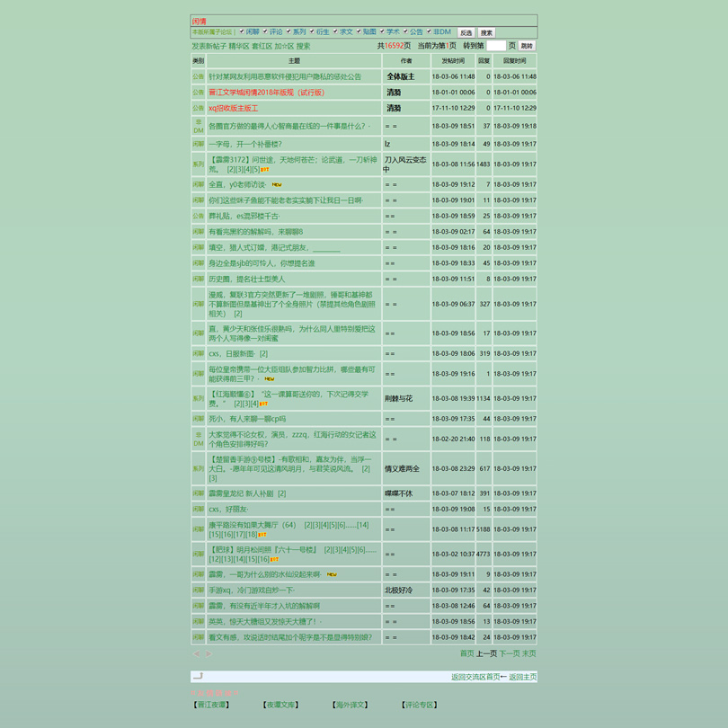Click the 跳转 page jump button
The image size is (728, 728).
[x=527, y=46]
